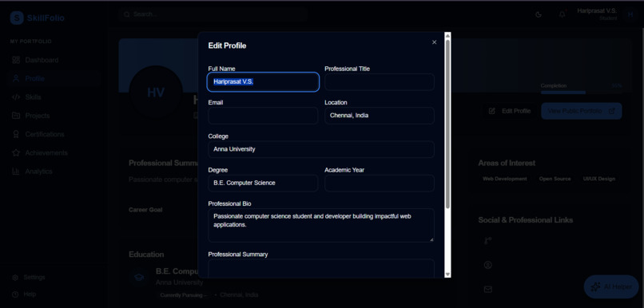Open Help at the sidebar bottom

pyautogui.click(x=24, y=294)
